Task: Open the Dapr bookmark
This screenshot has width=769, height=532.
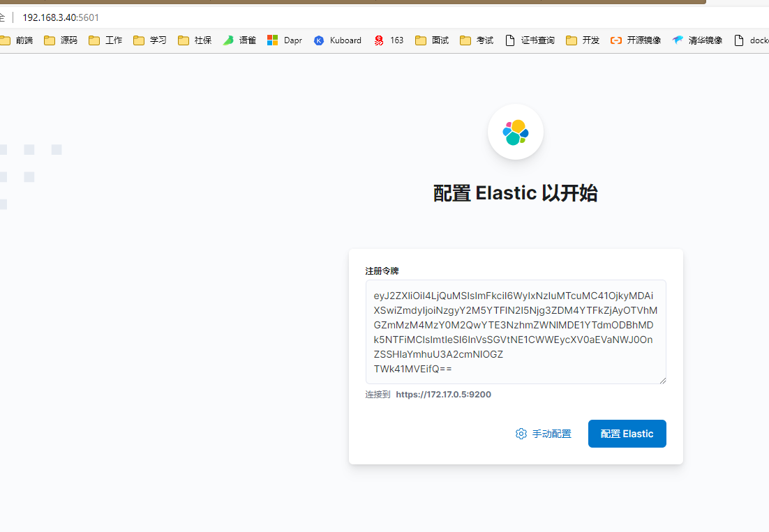Action: 285,40
